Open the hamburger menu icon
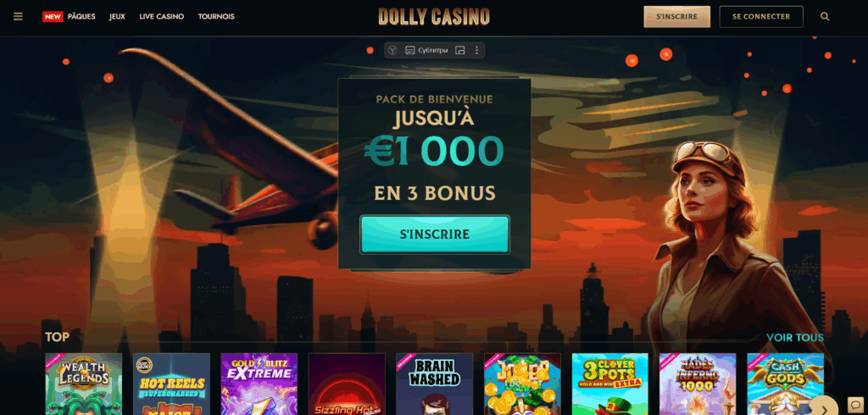The width and height of the screenshot is (868, 415). pos(19,17)
